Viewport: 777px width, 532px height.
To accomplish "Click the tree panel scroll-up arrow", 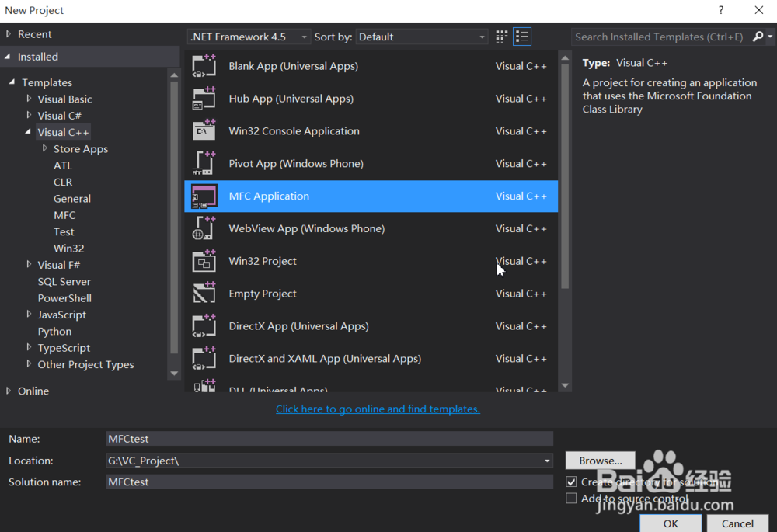I will [174, 75].
